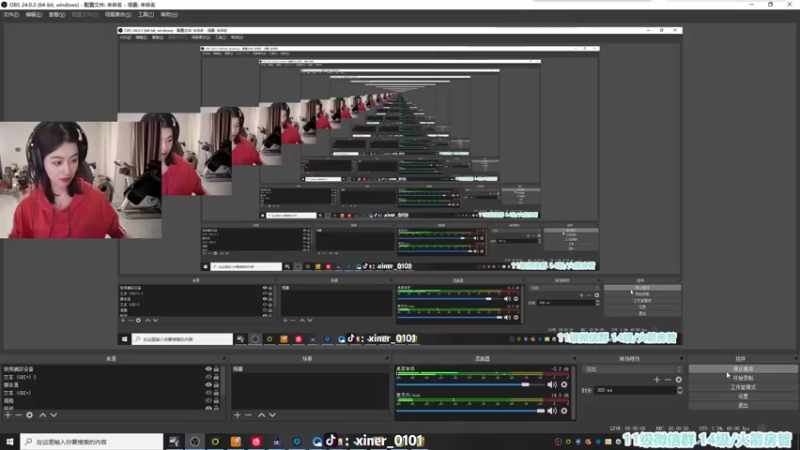This screenshot has width=800, height=450.
Task: Open Task View on the taskbar
Action: [x=174, y=441]
